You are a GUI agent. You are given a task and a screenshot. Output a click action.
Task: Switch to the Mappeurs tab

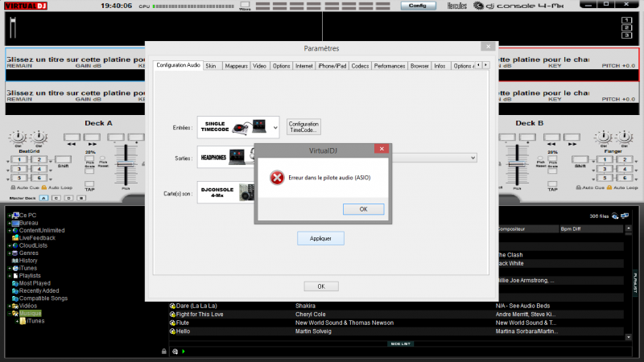236,66
